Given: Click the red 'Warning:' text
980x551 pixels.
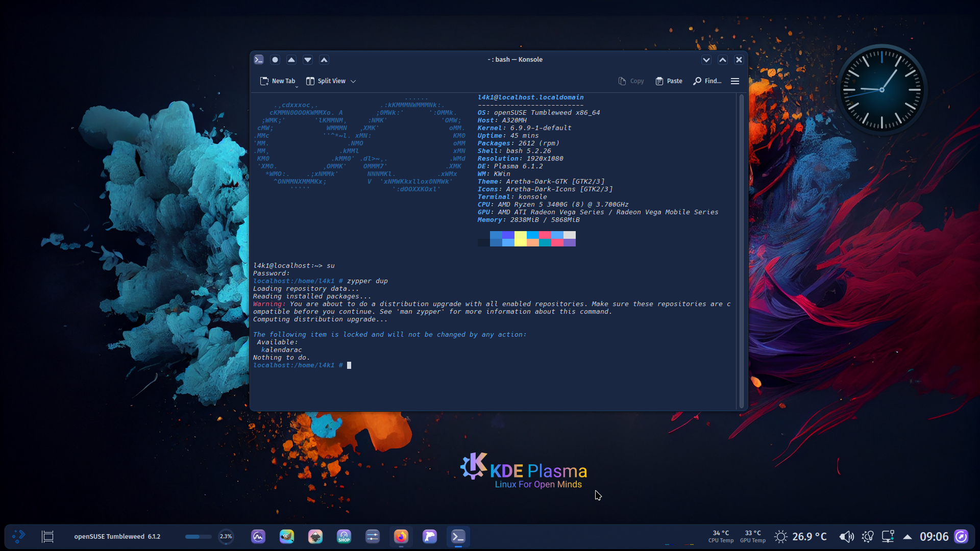Looking at the screenshot, I should tap(269, 304).
